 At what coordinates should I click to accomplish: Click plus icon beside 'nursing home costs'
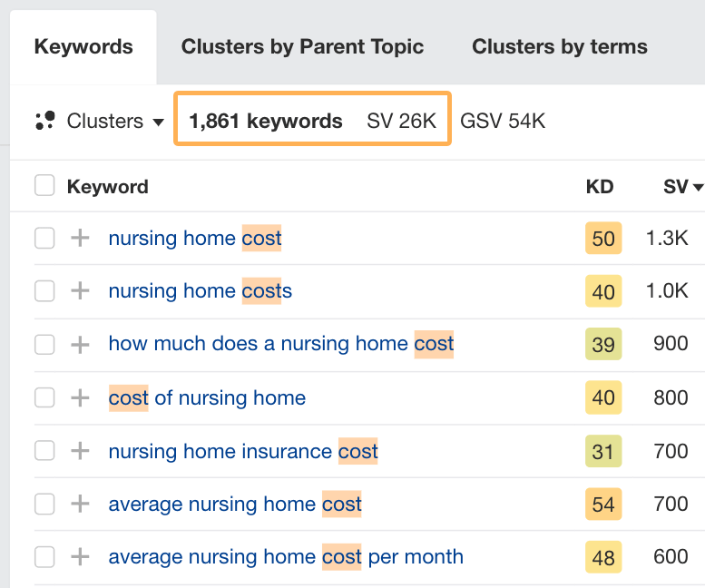tap(81, 291)
